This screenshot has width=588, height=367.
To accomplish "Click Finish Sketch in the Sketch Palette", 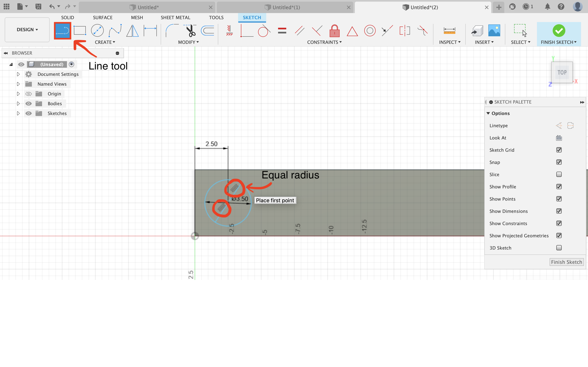I will coord(566,262).
